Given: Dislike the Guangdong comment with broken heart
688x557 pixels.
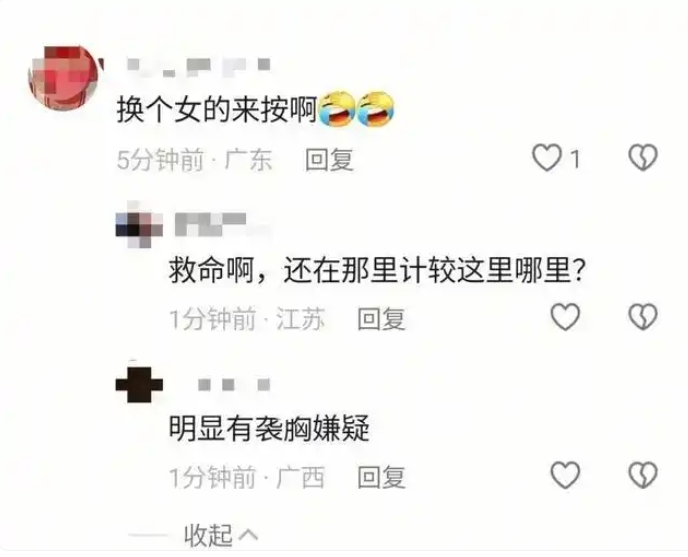Looking at the screenshot, I should pos(643,158).
